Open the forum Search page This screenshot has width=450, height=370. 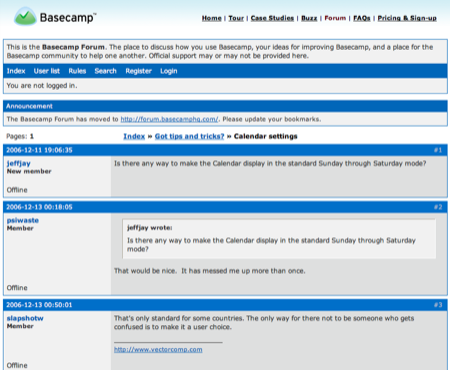coord(105,71)
